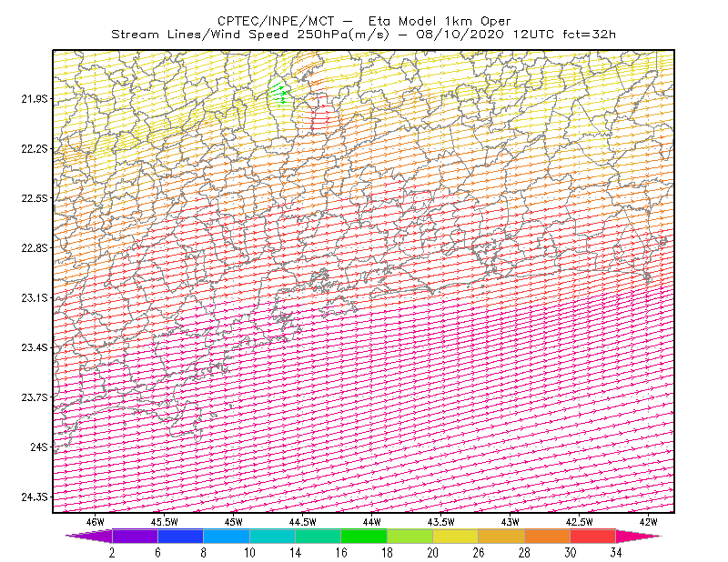Click the legend value '28'
This screenshot has height=562, width=728.
[524, 553]
